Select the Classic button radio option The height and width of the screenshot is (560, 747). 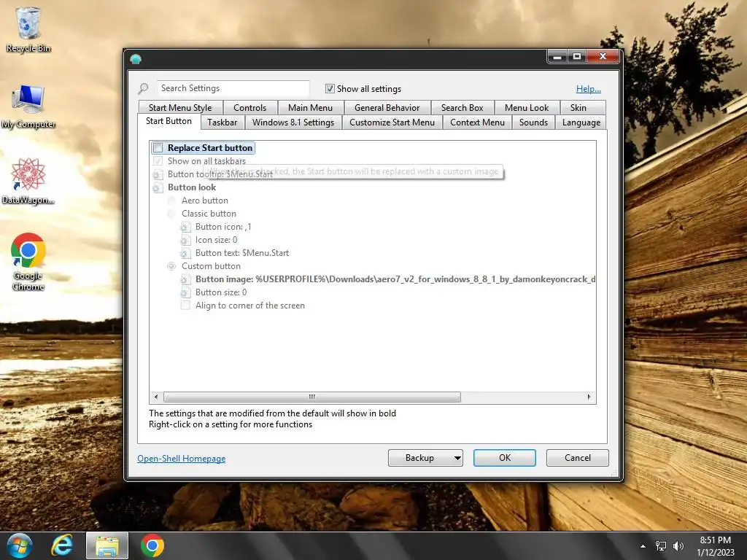point(171,214)
